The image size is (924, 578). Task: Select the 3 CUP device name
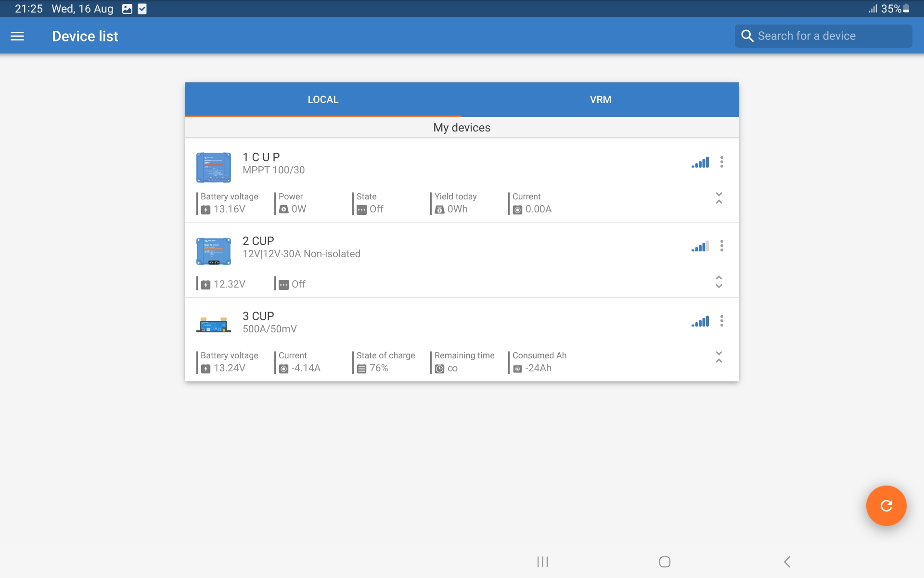tap(258, 316)
